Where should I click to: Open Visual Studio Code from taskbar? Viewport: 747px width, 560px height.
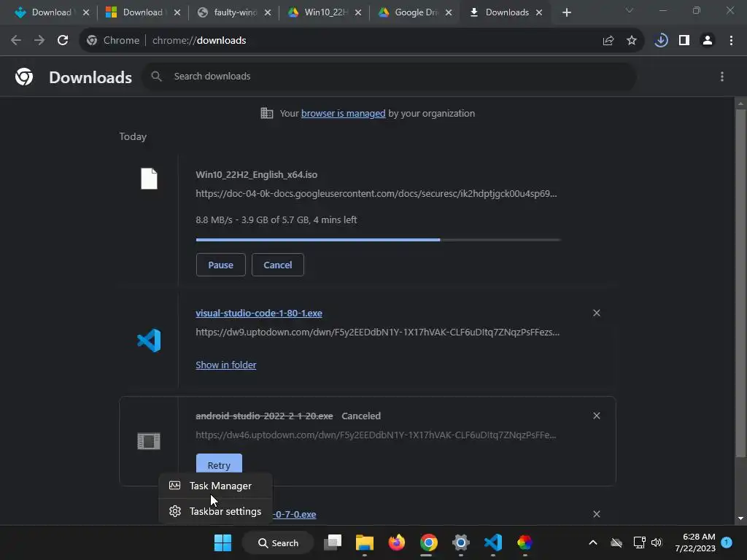click(492, 542)
